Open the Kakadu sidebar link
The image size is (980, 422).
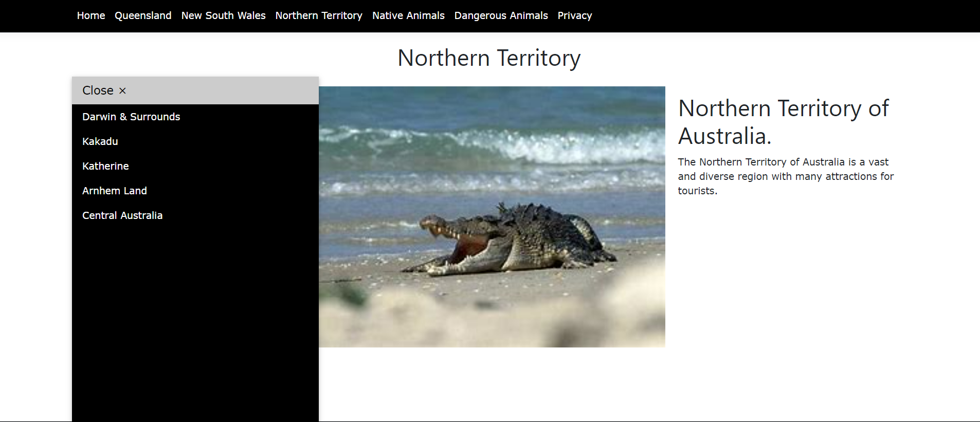click(100, 142)
